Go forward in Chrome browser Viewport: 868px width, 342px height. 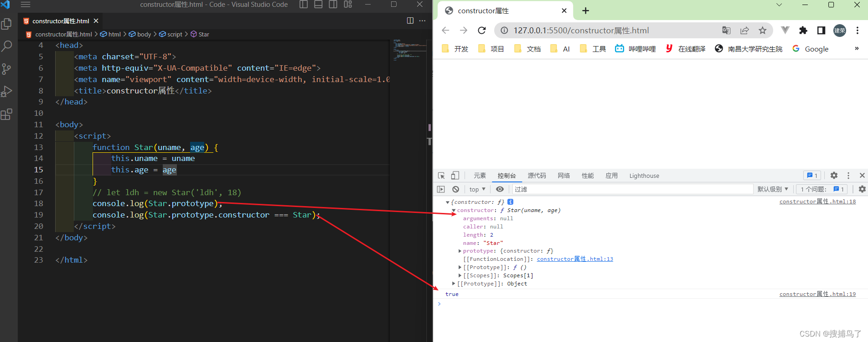[x=464, y=31]
